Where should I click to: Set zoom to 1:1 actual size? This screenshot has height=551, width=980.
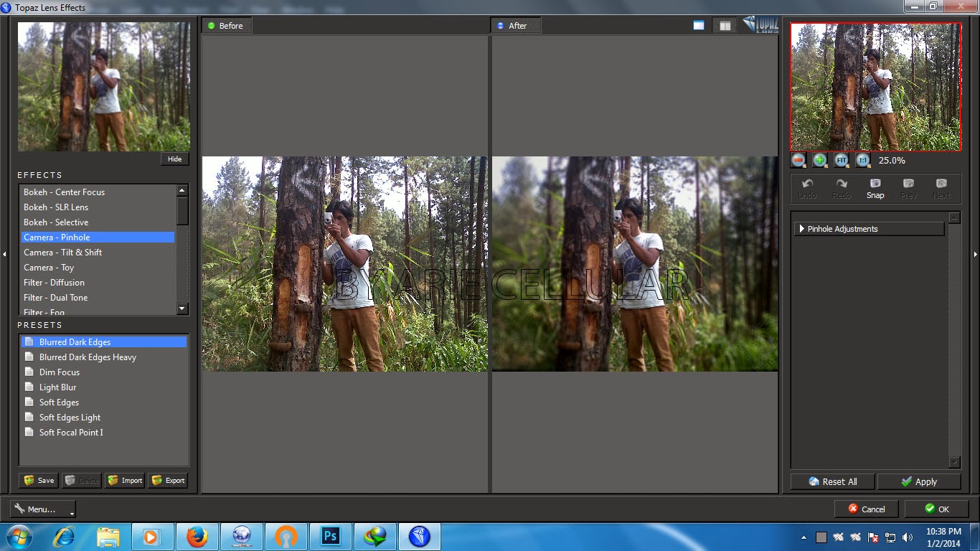(863, 161)
